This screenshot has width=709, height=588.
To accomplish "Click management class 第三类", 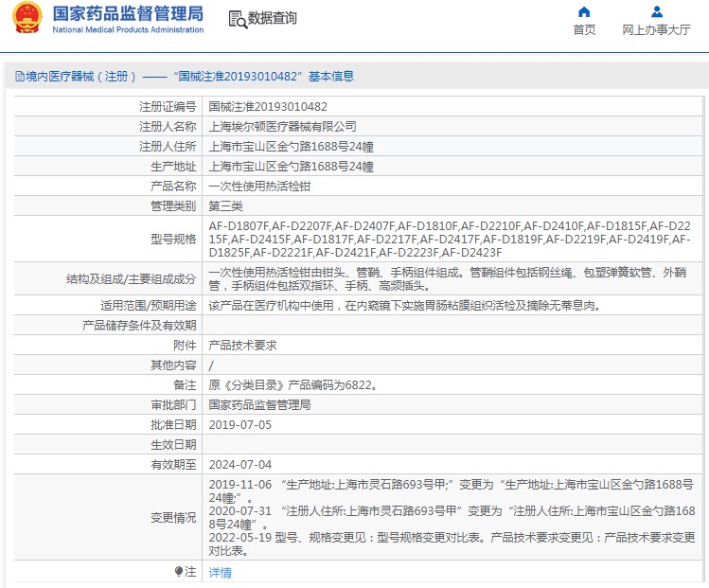I will (x=225, y=206).
